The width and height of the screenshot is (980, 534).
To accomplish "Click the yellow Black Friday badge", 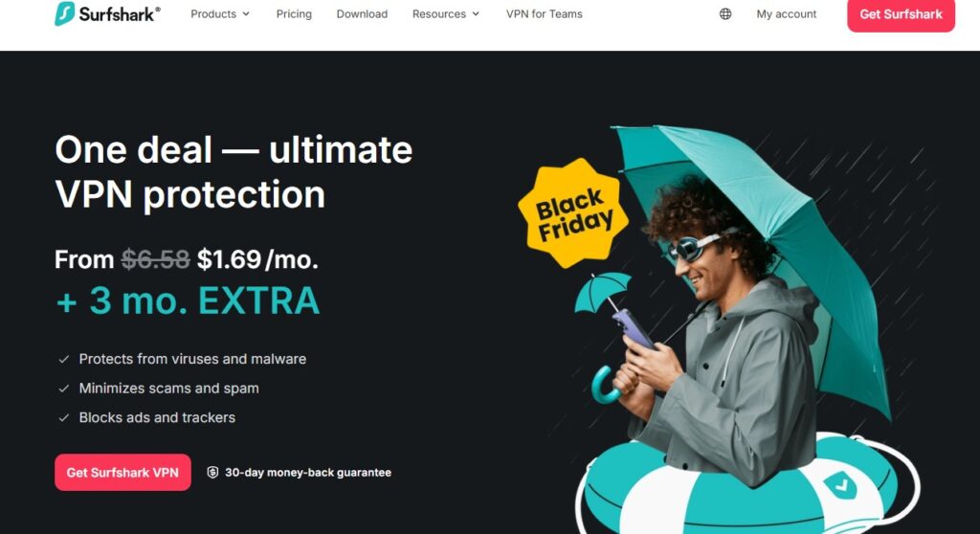I will tap(573, 213).
